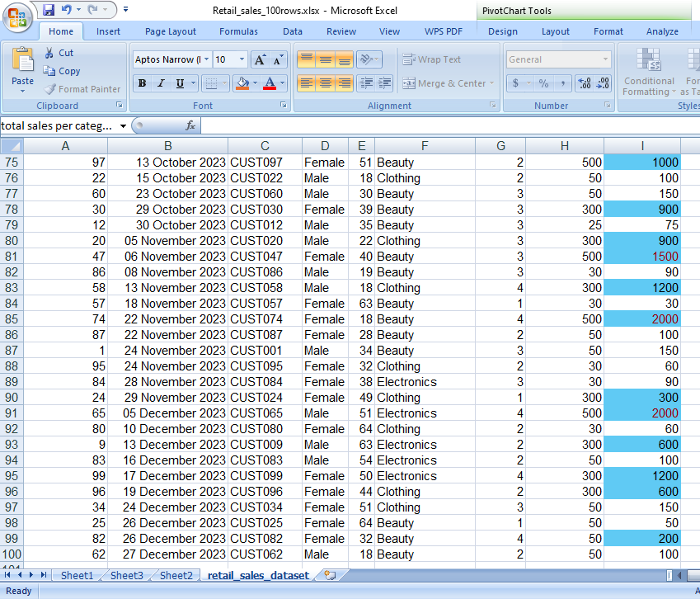This screenshot has width=700, height=599.
Task: Select the cell containing CUST047
Action: coord(265,257)
